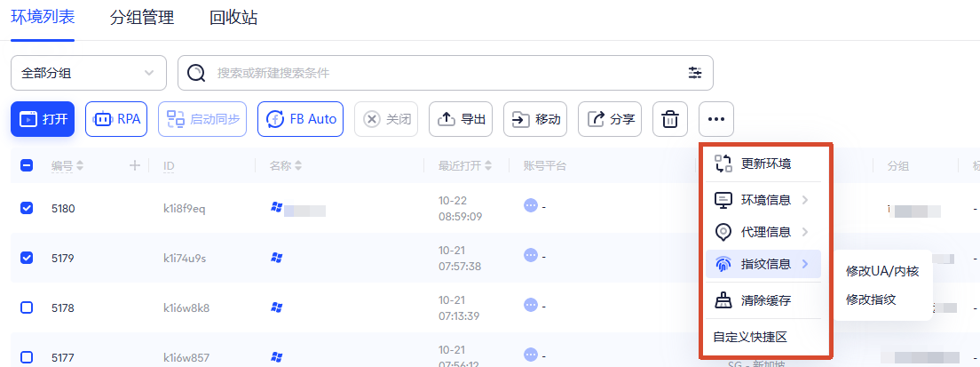Click the chevron arrow next to 环境信息
The width and height of the screenshot is (980, 367).
(805, 200)
